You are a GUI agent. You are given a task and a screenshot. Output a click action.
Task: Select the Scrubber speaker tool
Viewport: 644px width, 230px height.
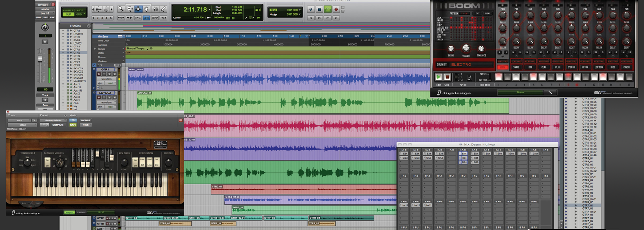click(x=155, y=9)
